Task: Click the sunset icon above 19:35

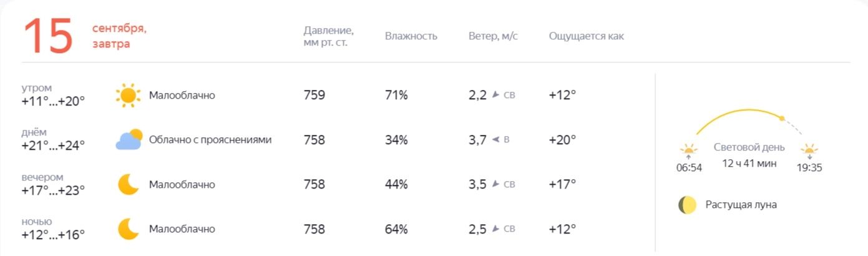Action: [809, 150]
